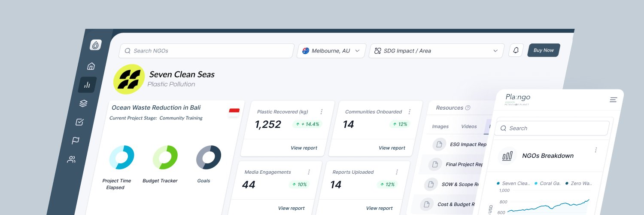Click the + 14.4% growth badge
The width and height of the screenshot is (644, 215).
(x=307, y=124)
